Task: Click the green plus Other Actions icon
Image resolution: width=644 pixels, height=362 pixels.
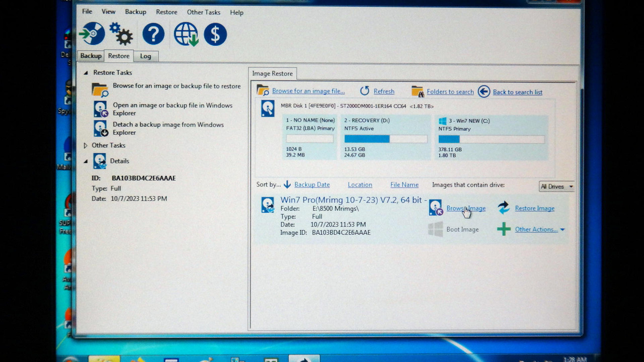Action: (x=504, y=229)
